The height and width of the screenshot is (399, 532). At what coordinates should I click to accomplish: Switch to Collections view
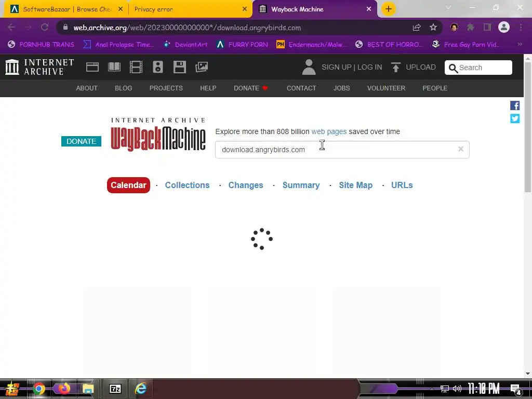pyautogui.click(x=187, y=185)
